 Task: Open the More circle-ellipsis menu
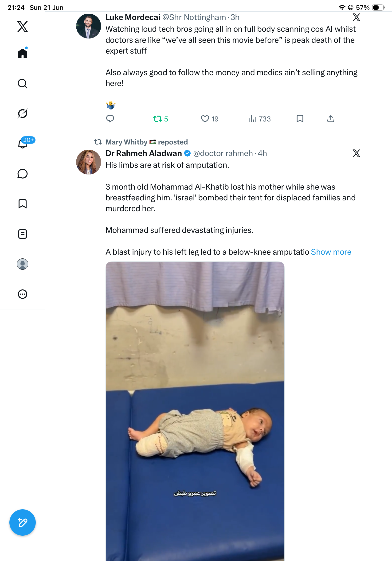[x=23, y=294]
